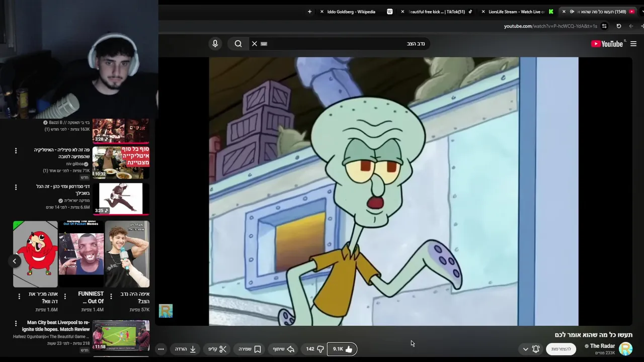Open options menu for דני סנדרסון video
644x362 pixels.
tap(16, 187)
